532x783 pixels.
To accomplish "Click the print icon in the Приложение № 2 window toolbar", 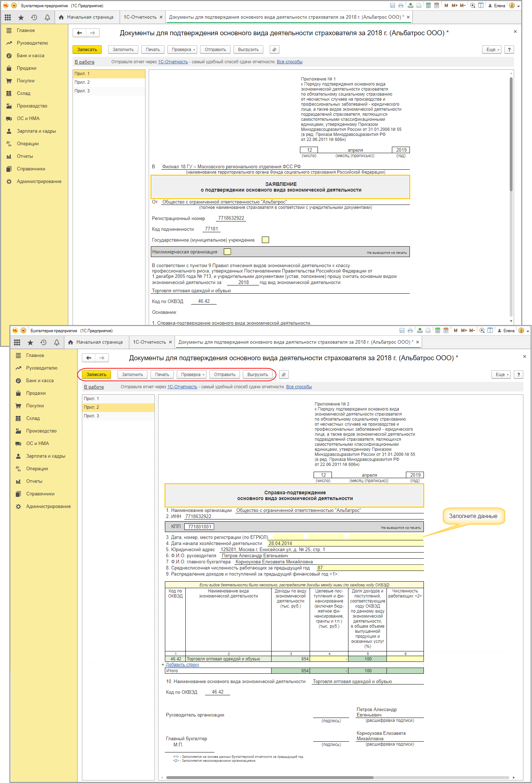I will coord(410,330).
